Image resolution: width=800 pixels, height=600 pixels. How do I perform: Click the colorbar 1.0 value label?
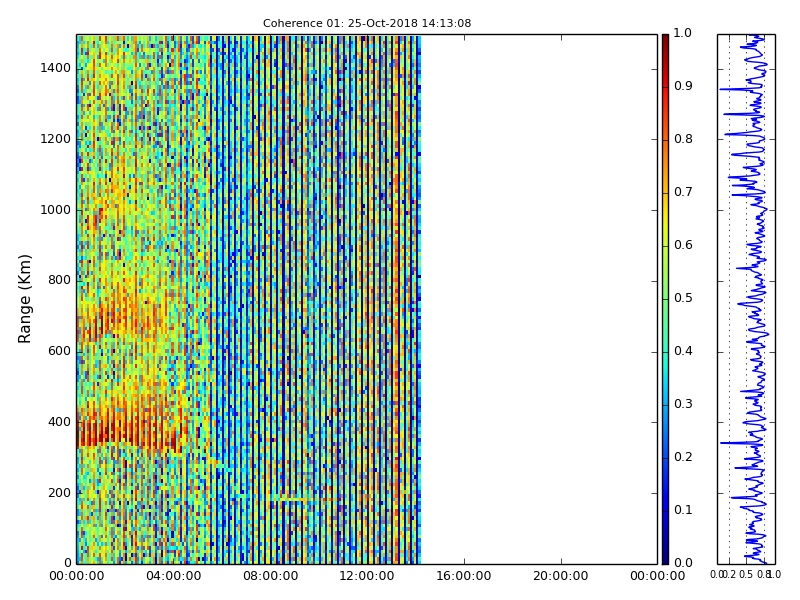coord(683,33)
